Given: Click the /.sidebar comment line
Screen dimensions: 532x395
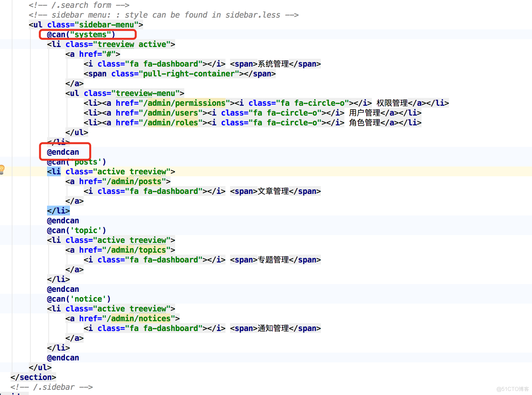Looking at the screenshot, I should click(52, 387).
